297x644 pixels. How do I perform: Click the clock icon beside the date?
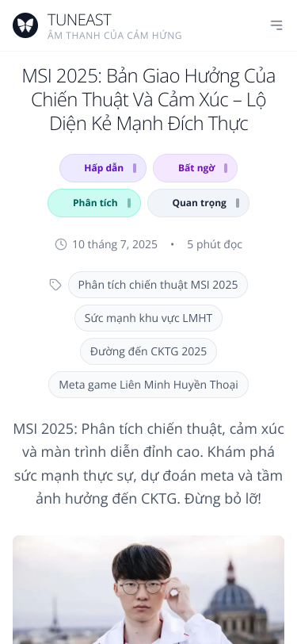tap(61, 244)
